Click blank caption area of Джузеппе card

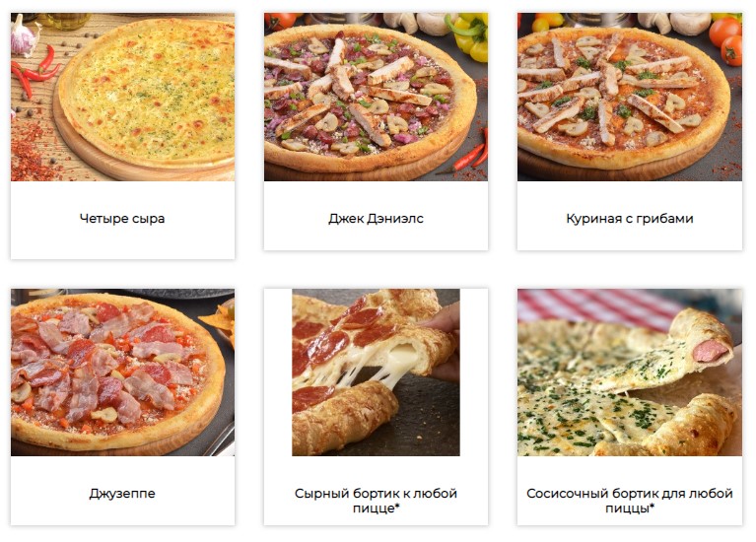[x=122, y=515]
